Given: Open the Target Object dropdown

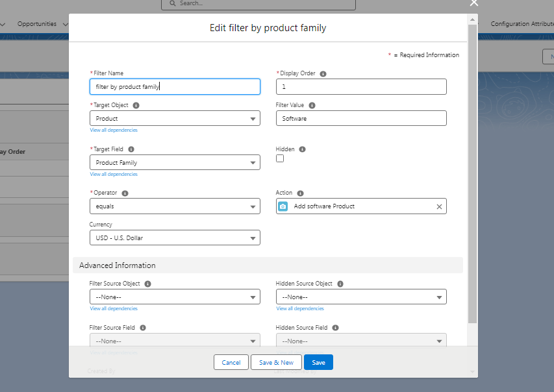Looking at the screenshot, I should (175, 119).
